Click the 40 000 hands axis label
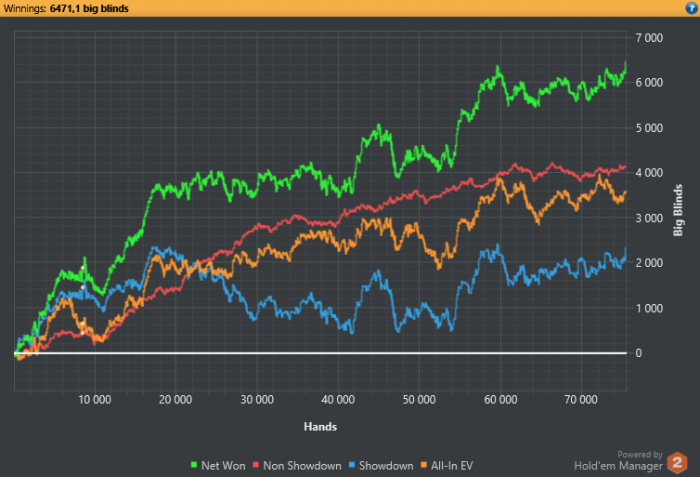This screenshot has width=700, height=477. [x=338, y=400]
